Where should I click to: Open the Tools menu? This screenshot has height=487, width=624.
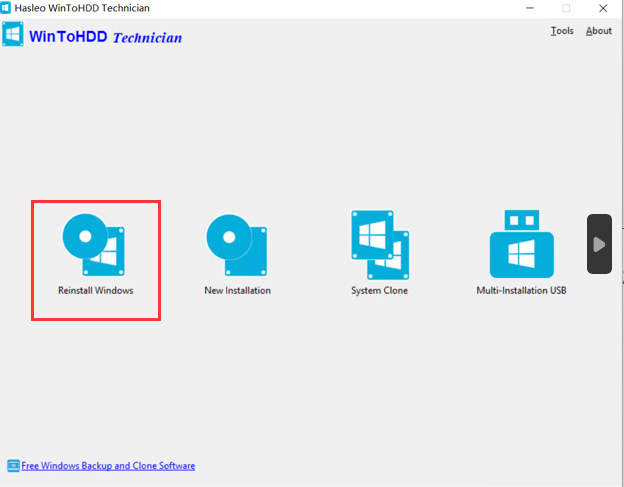tap(562, 31)
